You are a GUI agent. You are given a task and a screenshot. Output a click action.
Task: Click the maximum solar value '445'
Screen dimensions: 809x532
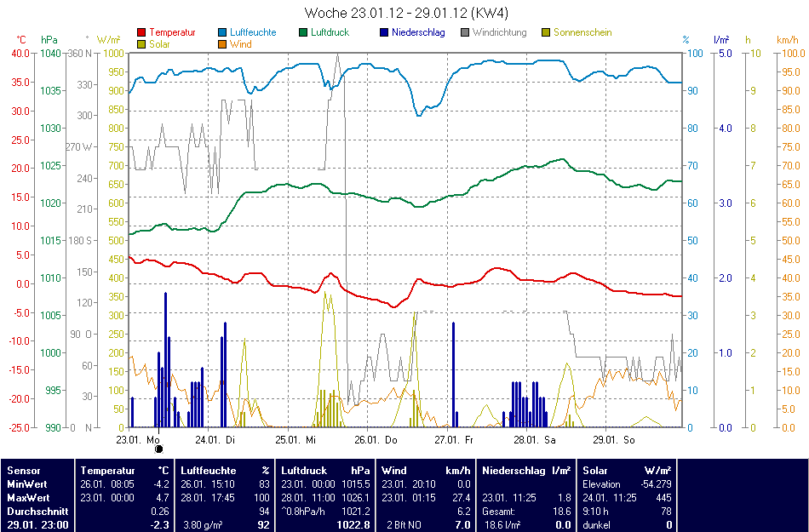click(x=663, y=498)
